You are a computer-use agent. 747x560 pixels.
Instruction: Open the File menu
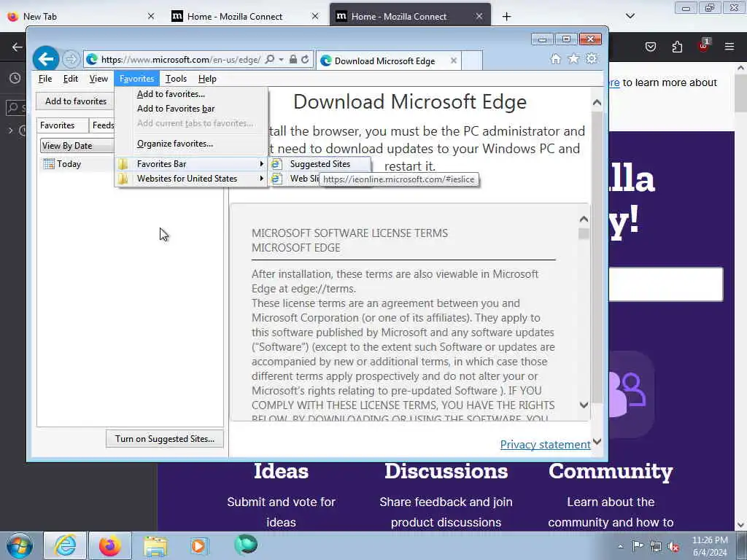[45, 79]
